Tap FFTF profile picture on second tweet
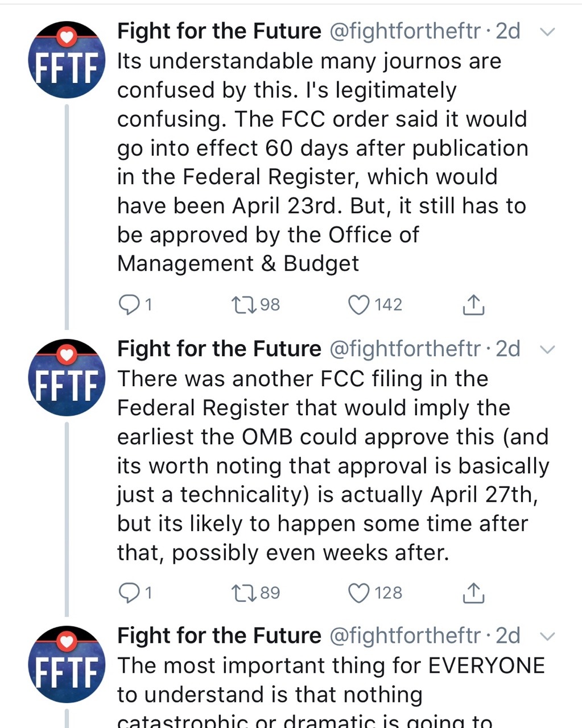Image resolution: width=582 pixels, height=728 pixels. coord(67,377)
